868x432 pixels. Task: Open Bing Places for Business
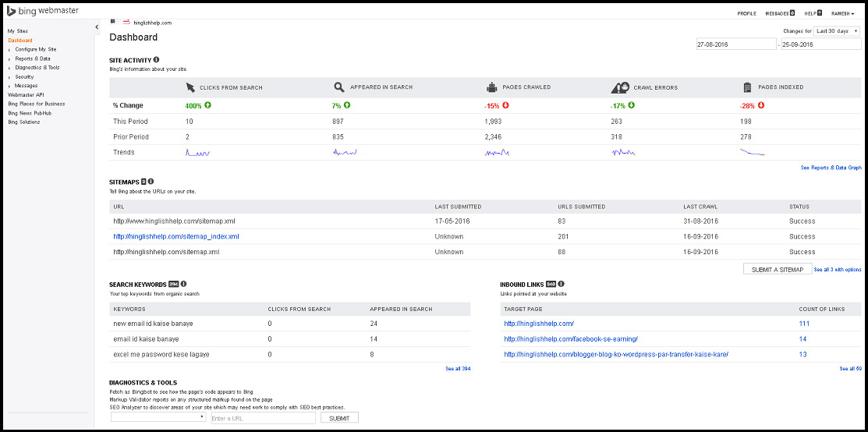(x=36, y=104)
